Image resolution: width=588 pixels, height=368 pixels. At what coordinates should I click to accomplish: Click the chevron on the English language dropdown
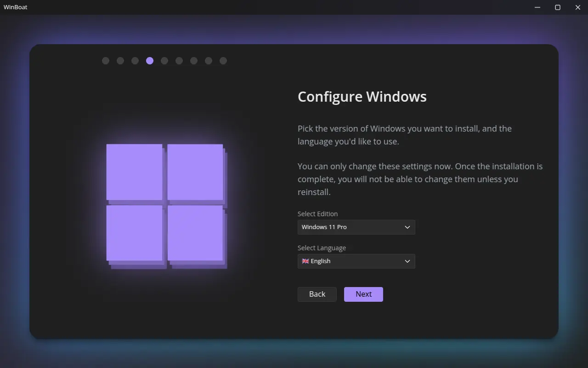coord(407,261)
